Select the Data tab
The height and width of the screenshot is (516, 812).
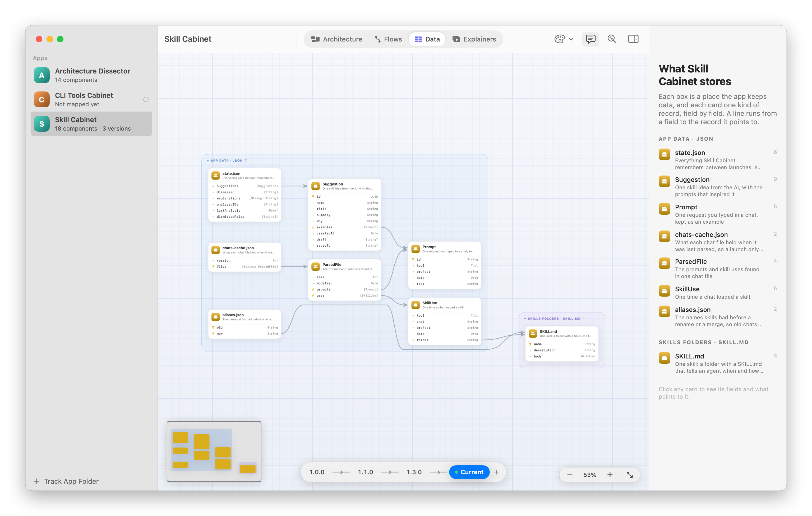click(x=427, y=39)
